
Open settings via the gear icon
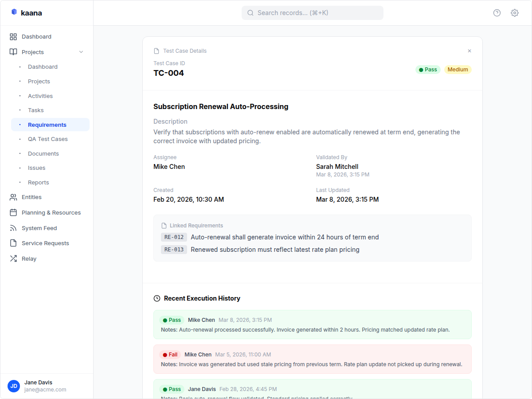click(x=514, y=13)
